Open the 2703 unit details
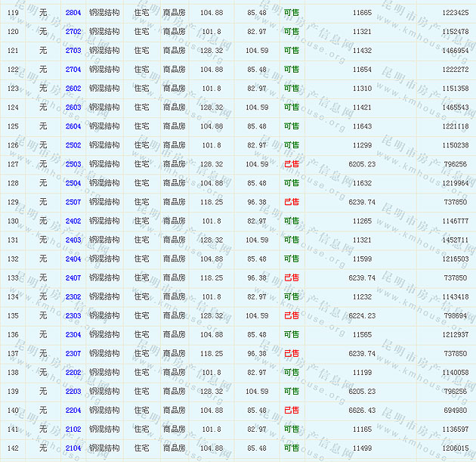 [73, 51]
